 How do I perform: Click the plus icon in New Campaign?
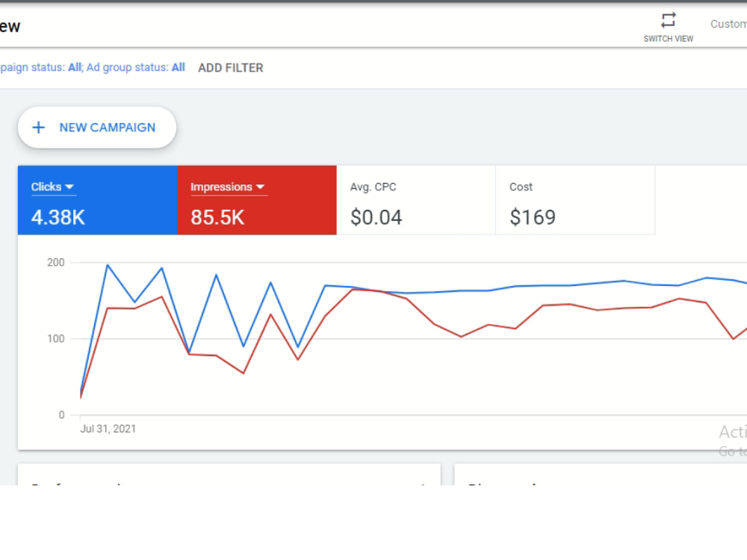(39, 128)
